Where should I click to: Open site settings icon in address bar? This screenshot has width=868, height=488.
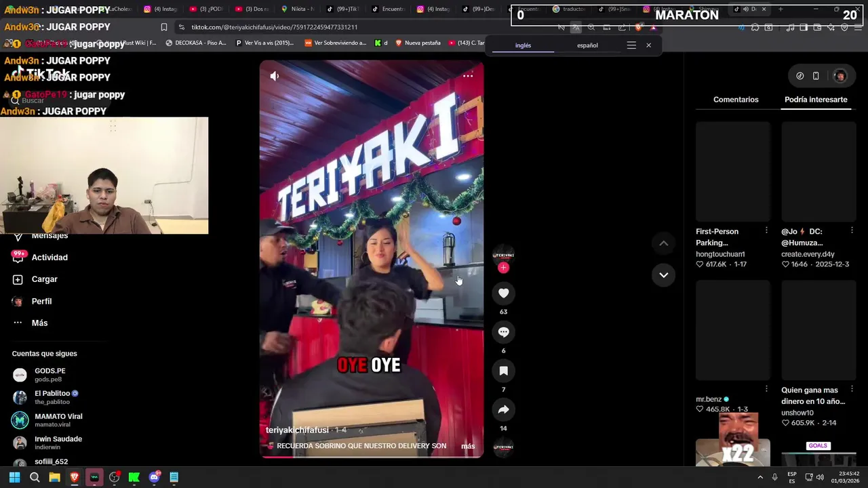181,27
